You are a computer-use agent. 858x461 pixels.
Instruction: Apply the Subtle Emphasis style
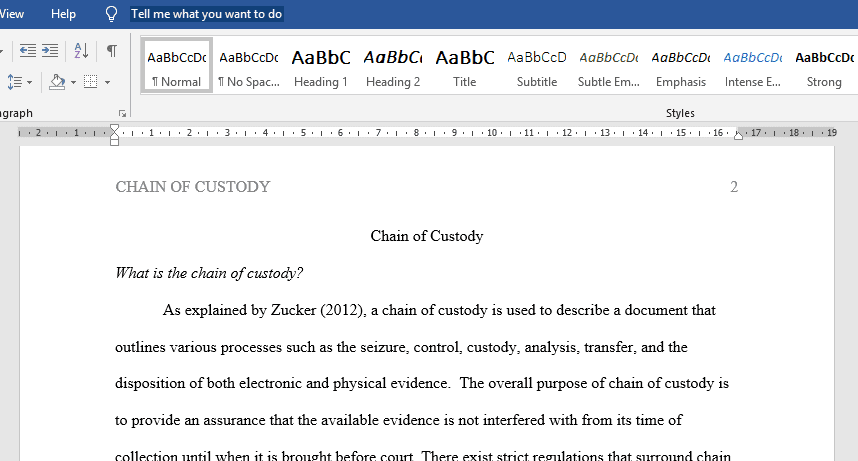[x=608, y=66]
